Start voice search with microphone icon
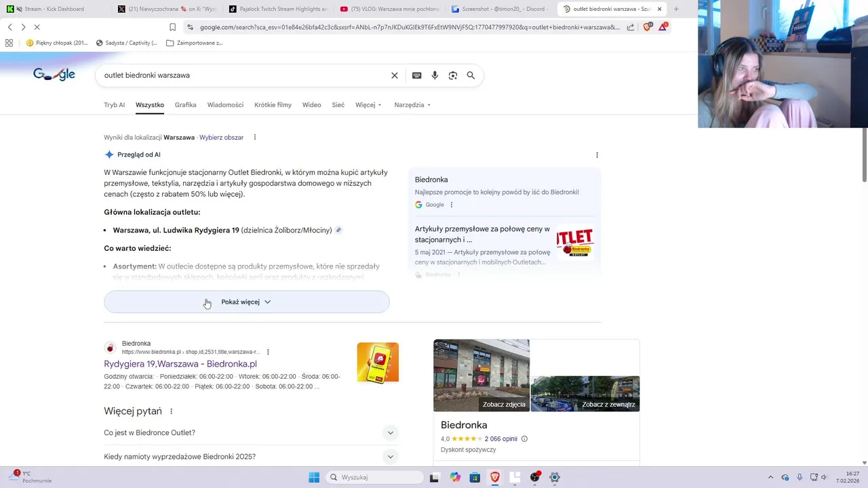This screenshot has height=488, width=868. point(435,75)
